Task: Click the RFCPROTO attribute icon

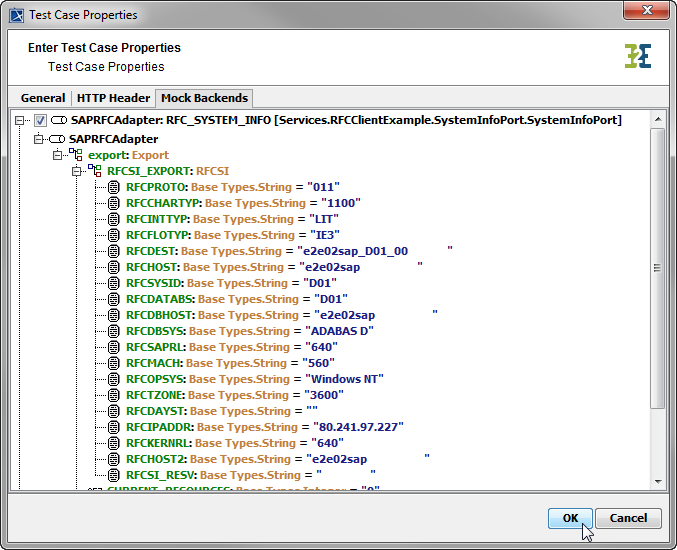Action: point(114,187)
